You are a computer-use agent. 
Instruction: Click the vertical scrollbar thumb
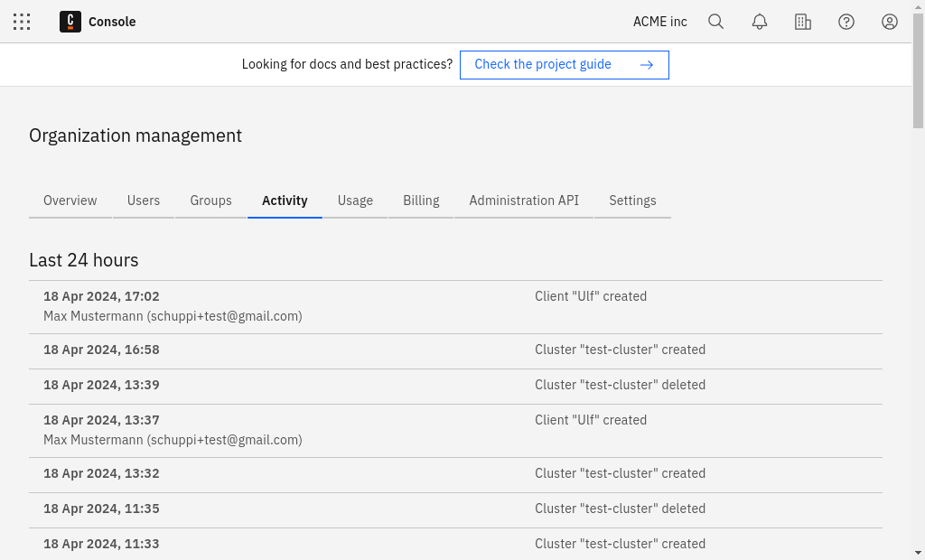[x=918, y=72]
